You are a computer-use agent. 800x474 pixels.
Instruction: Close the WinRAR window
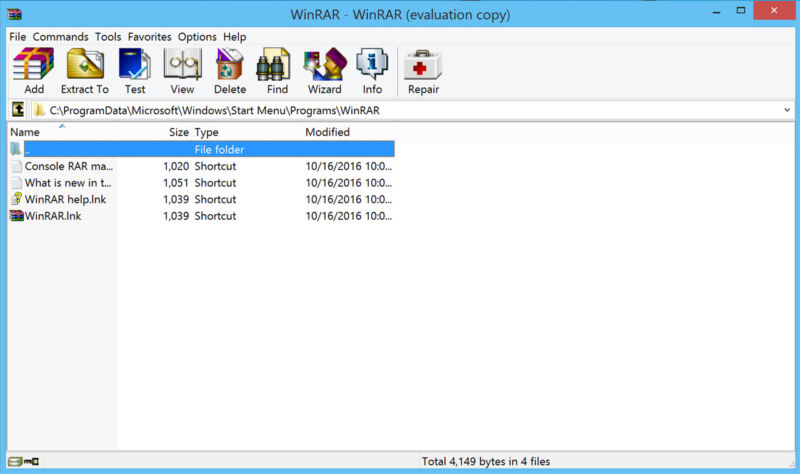[x=774, y=10]
